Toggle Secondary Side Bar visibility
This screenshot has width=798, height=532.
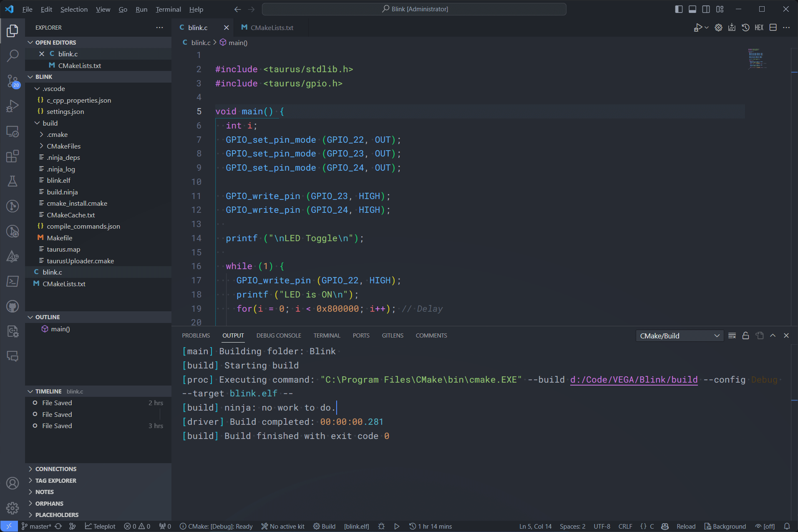pyautogui.click(x=706, y=9)
